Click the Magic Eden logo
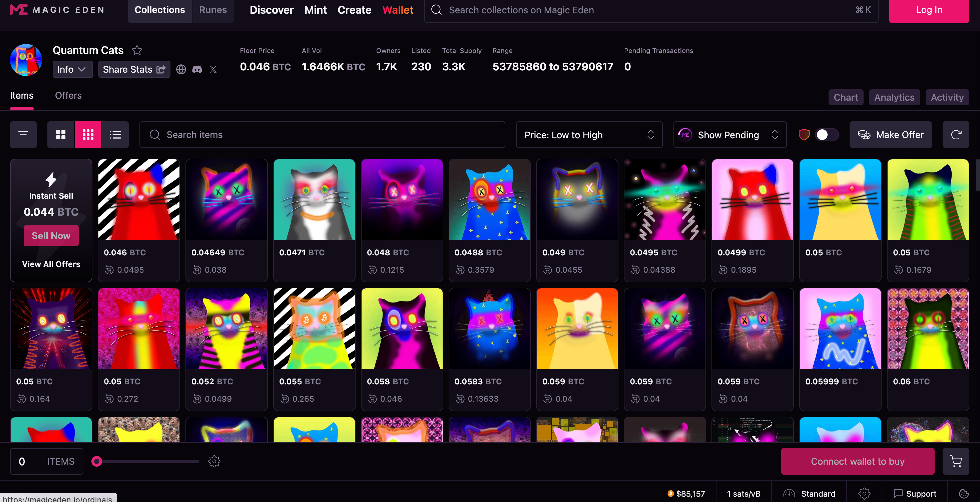This screenshot has width=980, height=502. click(57, 10)
